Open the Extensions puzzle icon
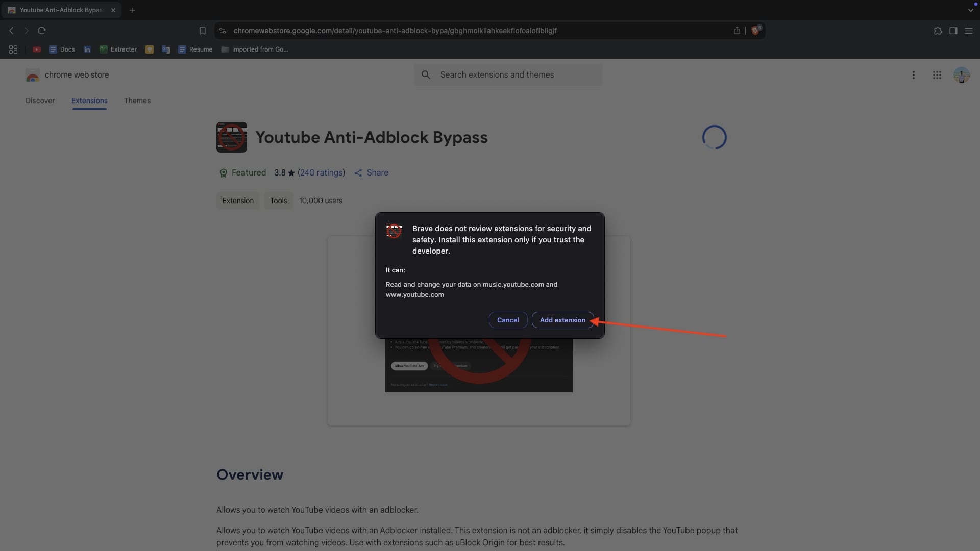 (x=937, y=31)
